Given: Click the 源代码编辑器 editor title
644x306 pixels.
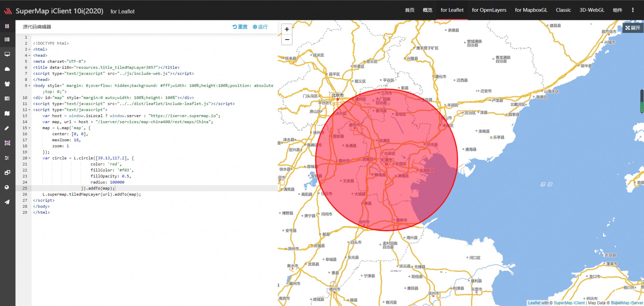Looking at the screenshot, I should coord(37,27).
